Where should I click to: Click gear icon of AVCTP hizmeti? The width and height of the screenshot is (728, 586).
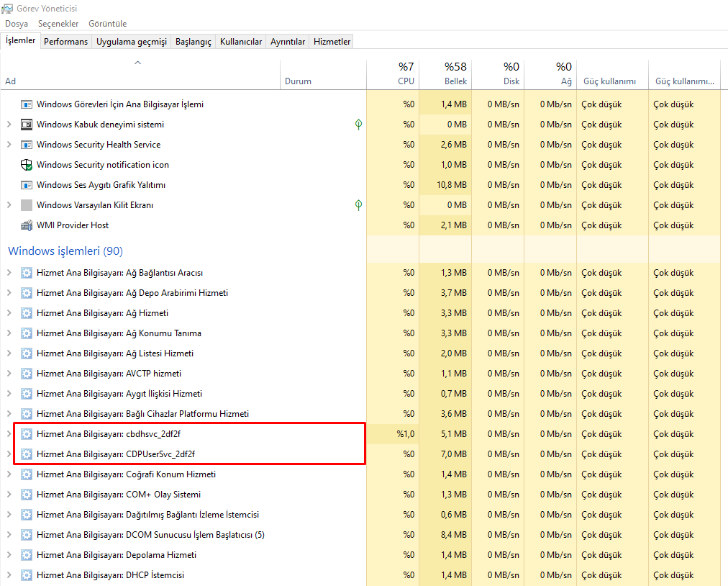tap(27, 374)
